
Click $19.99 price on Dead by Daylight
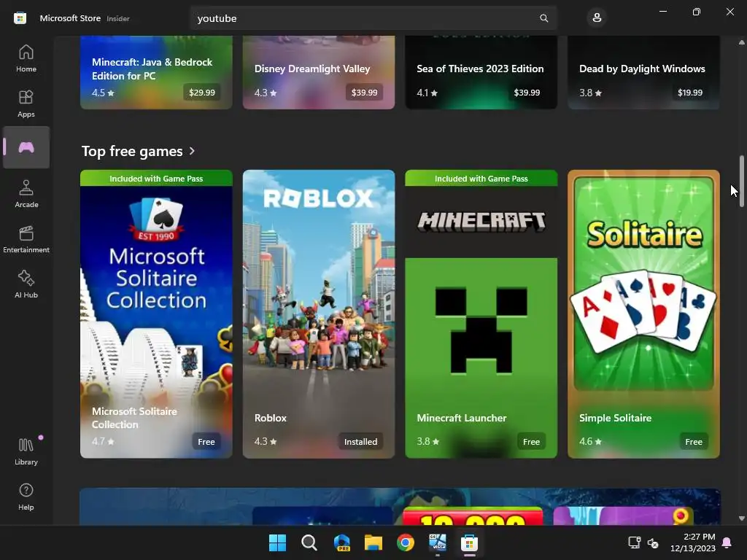[x=690, y=93]
